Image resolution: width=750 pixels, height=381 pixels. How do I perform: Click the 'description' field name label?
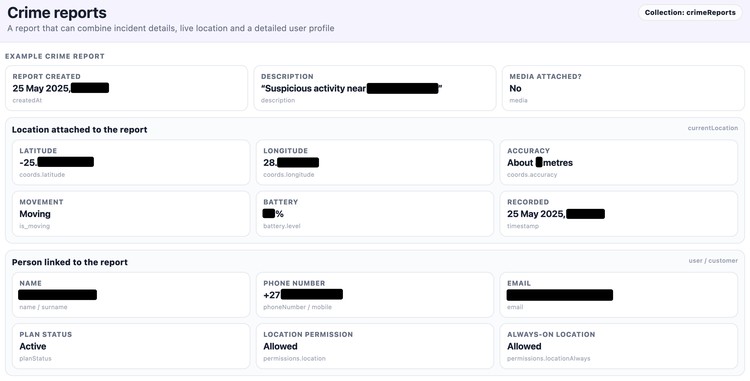pyautogui.click(x=278, y=100)
